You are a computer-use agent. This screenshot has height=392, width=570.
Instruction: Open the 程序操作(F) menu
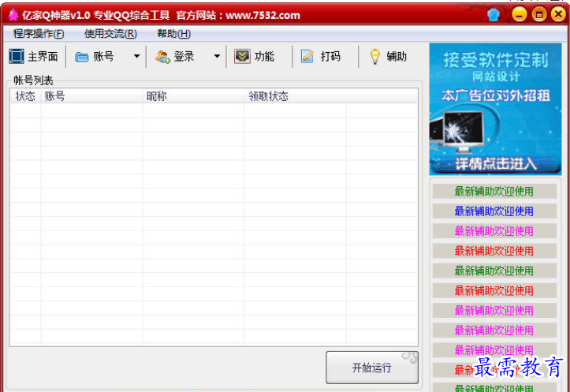coord(39,34)
